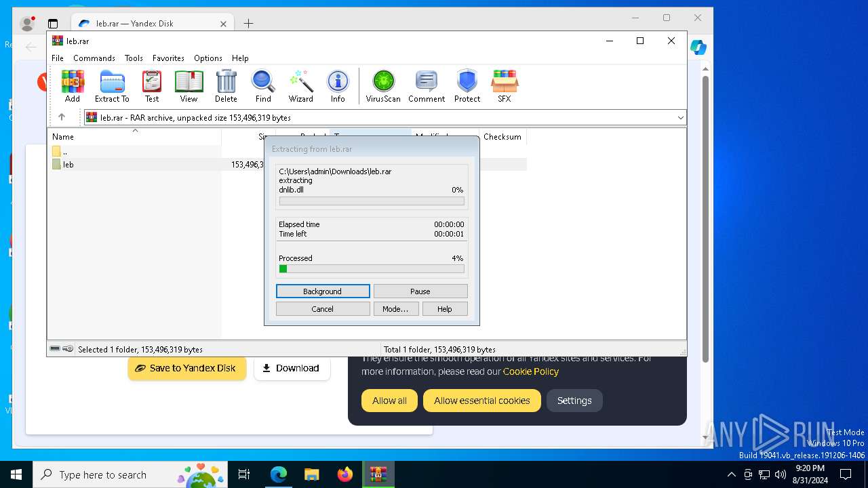Open the Cookie Policy link
The width and height of the screenshot is (868, 488).
(531, 371)
